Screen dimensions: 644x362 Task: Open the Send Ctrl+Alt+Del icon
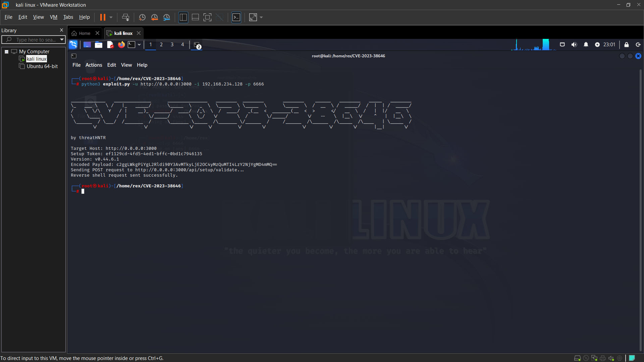click(125, 17)
